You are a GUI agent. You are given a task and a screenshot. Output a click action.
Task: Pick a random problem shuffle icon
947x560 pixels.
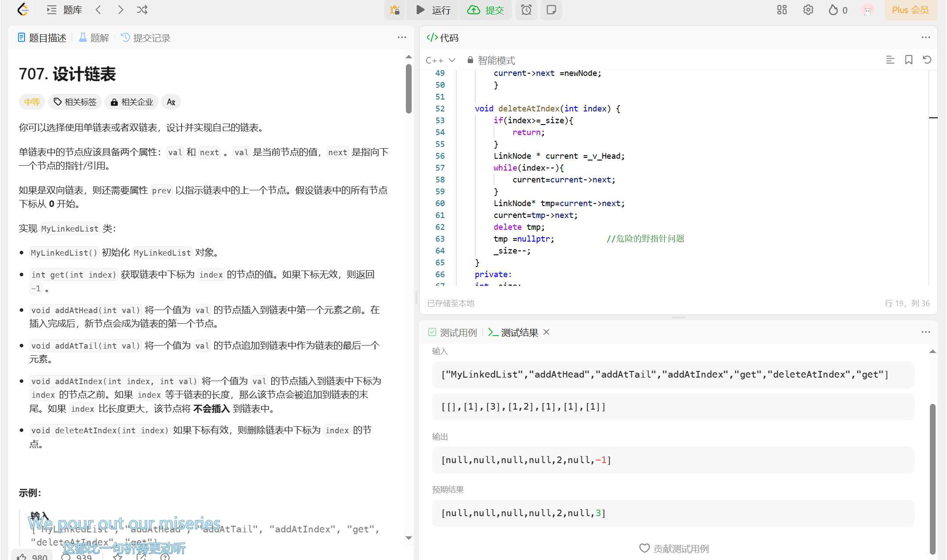click(x=142, y=10)
